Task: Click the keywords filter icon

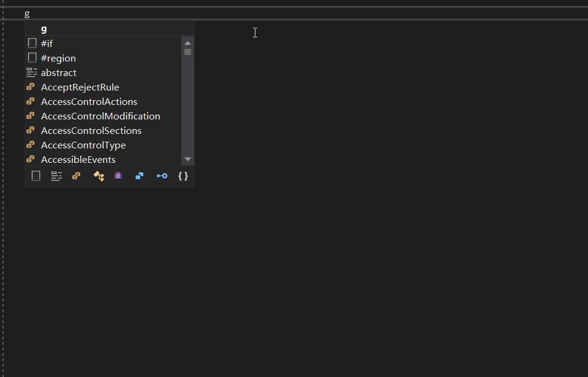Action: pyautogui.click(x=56, y=176)
